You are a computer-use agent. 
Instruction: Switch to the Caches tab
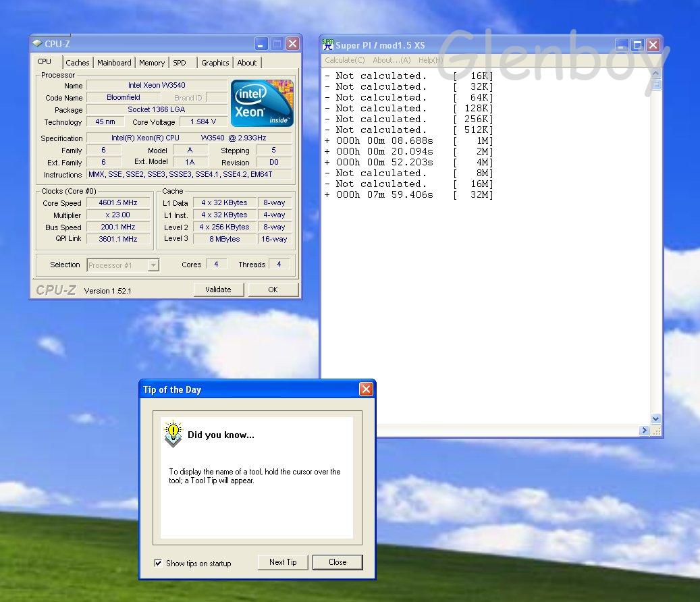pos(78,63)
